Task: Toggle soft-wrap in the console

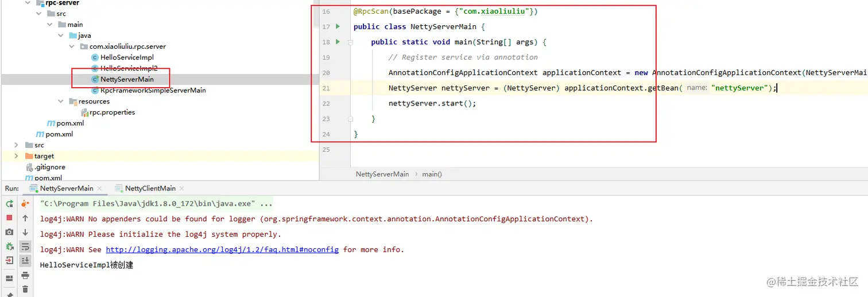Action: [x=25, y=247]
